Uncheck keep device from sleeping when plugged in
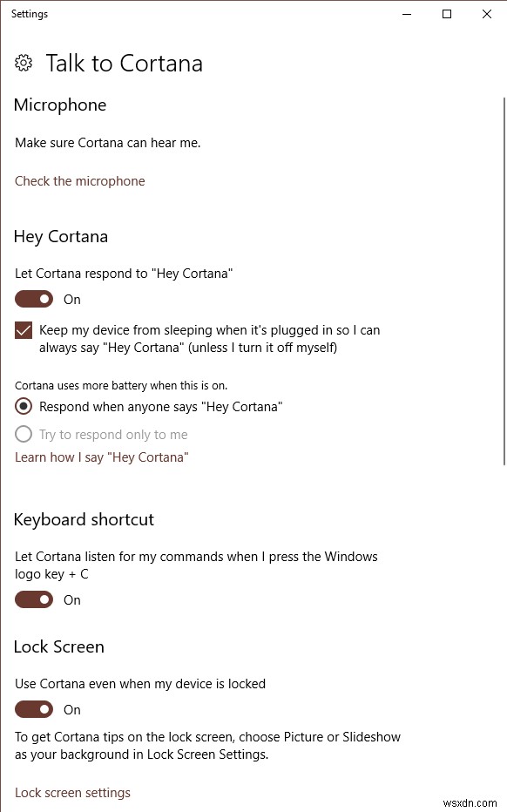 23,330
